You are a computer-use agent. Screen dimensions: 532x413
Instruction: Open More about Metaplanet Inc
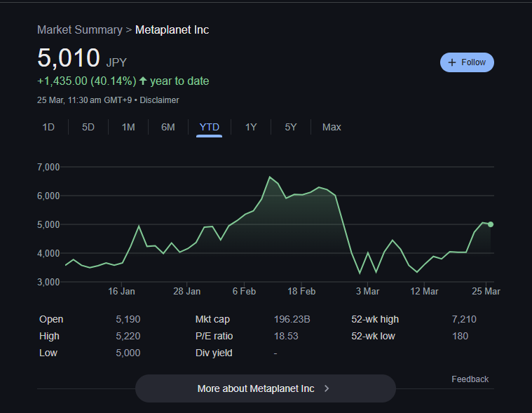(266, 388)
